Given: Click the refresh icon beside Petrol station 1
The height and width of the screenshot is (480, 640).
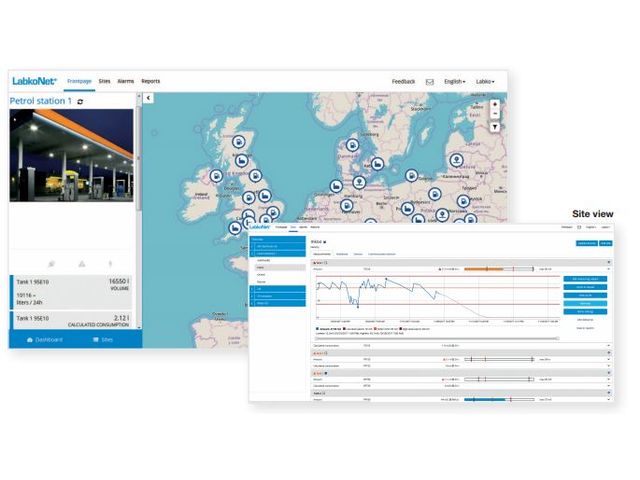Looking at the screenshot, I should [80, 101].
